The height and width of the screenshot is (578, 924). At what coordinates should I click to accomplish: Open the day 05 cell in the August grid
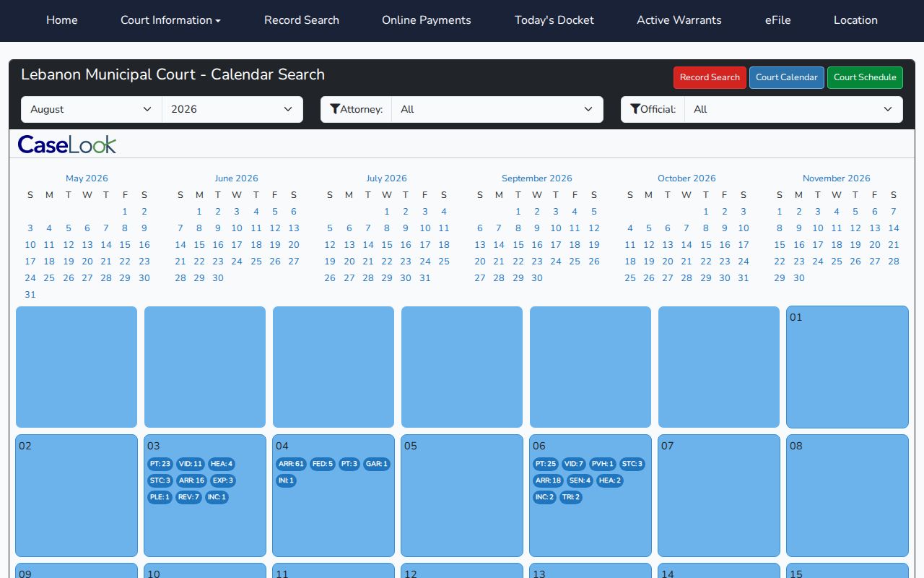pyautogui.click(x=462, y=496)
